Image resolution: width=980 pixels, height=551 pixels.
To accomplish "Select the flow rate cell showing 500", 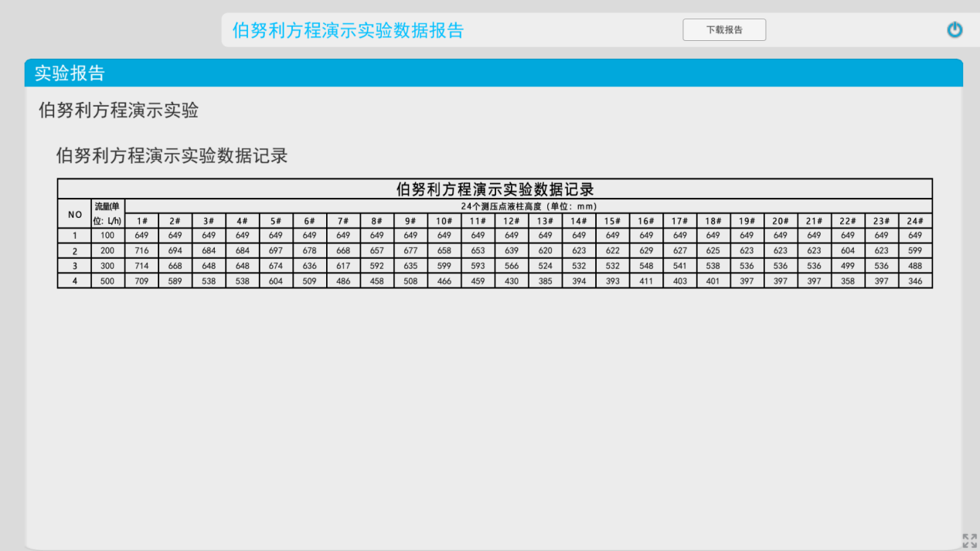I will 107,281.
